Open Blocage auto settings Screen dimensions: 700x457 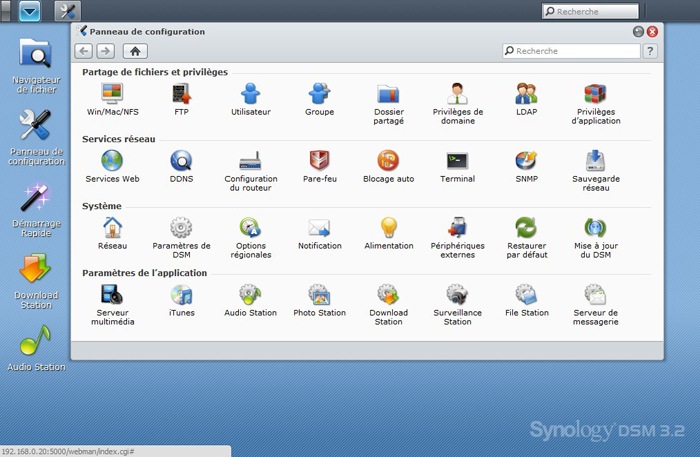pyautogui.click(x=388, y=166)
